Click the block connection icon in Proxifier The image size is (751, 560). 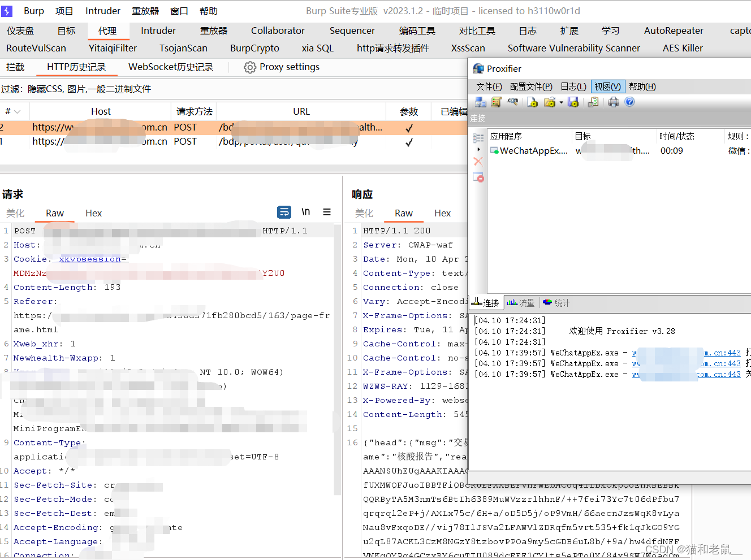coord(478,177)
